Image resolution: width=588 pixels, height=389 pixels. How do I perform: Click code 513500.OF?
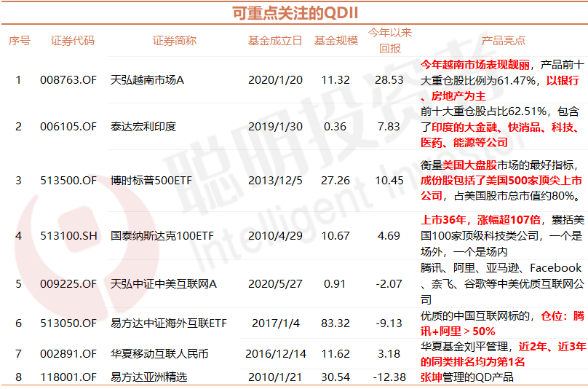tap(68, 181)
